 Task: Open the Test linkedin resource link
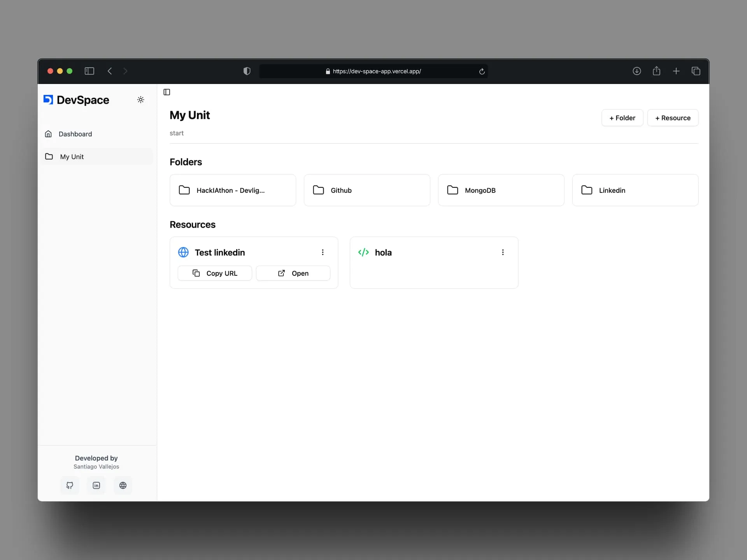click(293, 273)
